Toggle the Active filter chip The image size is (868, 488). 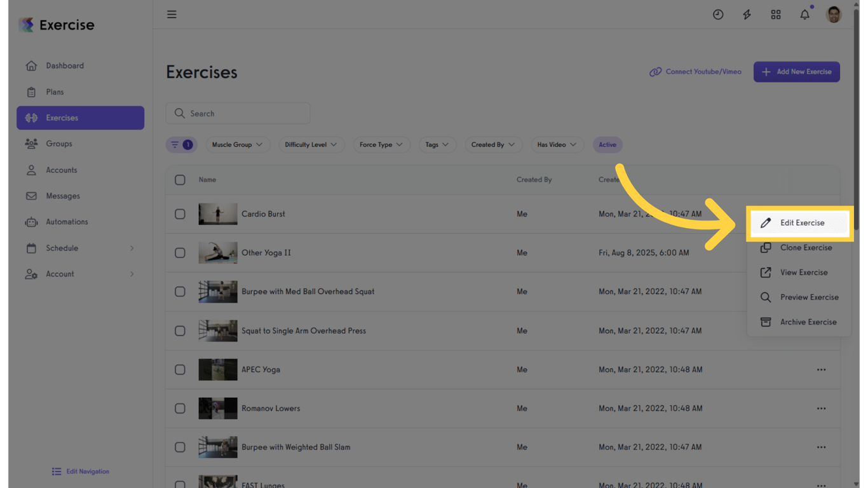click(x=607, y=145)
